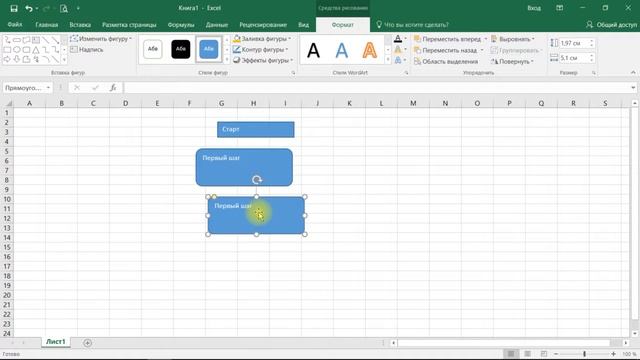This screenshot has height=360, width=640.
Task: Expand the WordArt styles gallery
Action: click(x=388, y=60)
